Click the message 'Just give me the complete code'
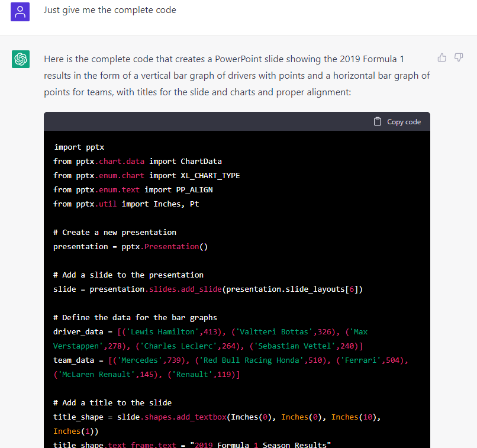Image resolution: width=477 pixels, height=448 pixels. point(110,10)
